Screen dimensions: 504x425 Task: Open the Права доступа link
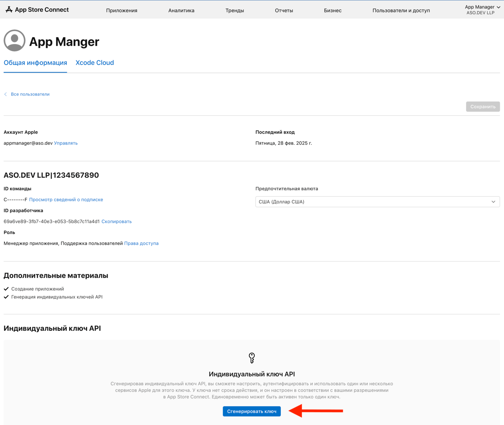pos(141,243)
